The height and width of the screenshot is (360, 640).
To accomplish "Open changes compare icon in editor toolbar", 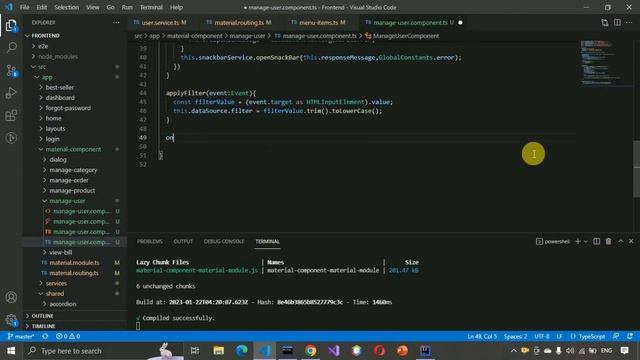I will pos(605,22).
